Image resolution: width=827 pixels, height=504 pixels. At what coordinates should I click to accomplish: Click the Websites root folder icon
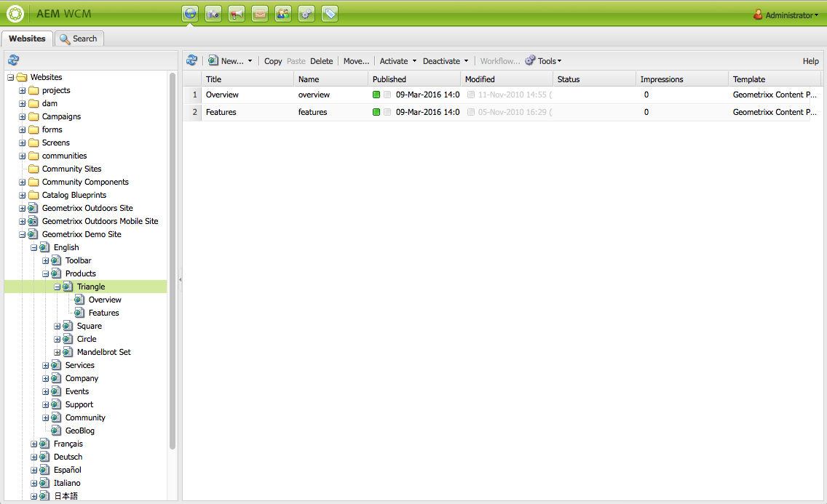pyautogui.click(x=22, y=77)
